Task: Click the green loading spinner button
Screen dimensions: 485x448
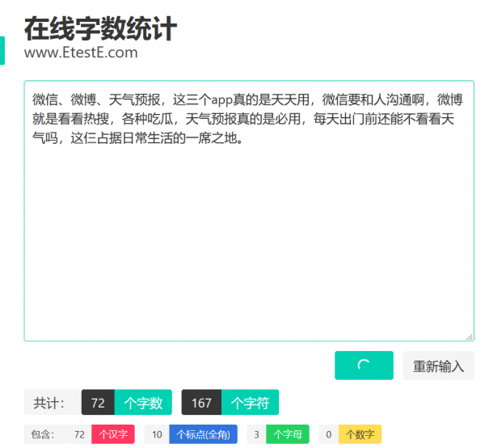Action: tap(364, 366)
